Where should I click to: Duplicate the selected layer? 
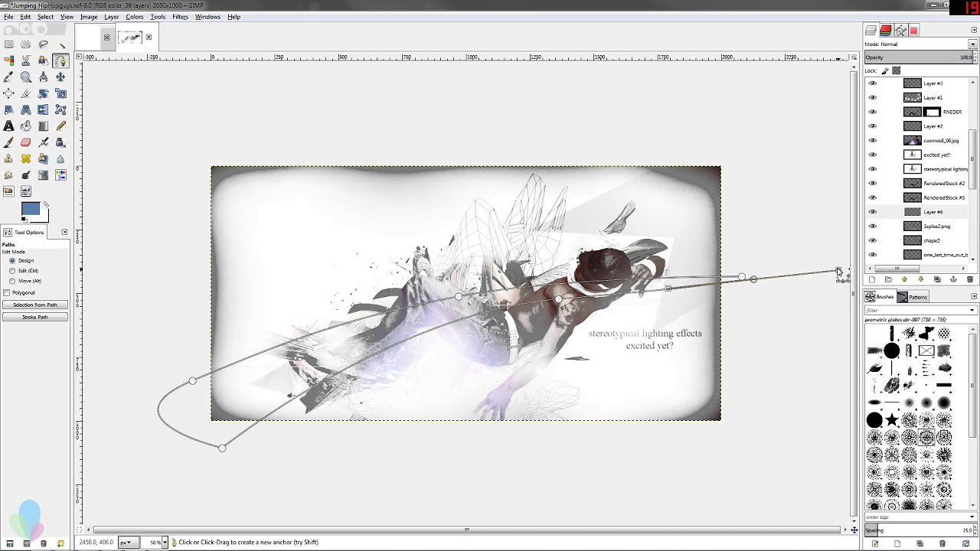pyautogui.click(x=937, y=279)
